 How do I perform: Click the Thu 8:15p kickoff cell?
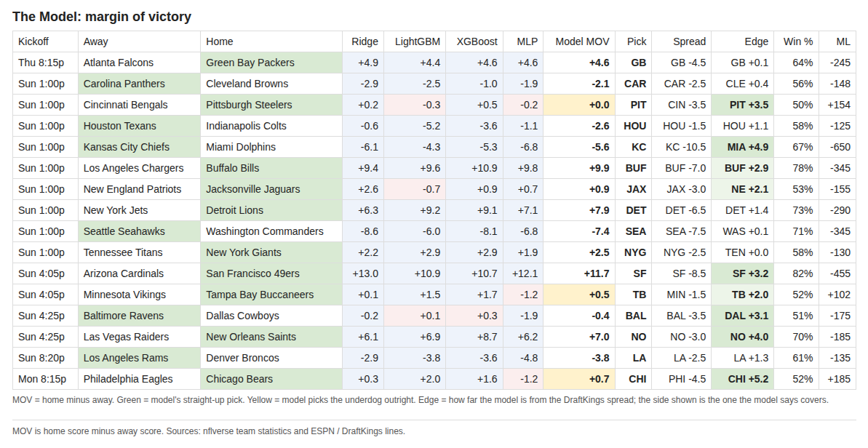click(x=45, y=63)
